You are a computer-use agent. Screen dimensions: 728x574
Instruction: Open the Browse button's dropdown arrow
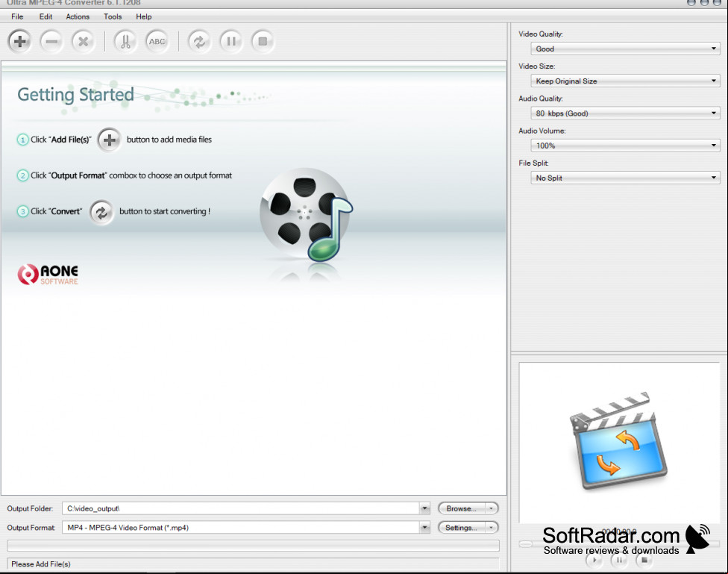492,508
